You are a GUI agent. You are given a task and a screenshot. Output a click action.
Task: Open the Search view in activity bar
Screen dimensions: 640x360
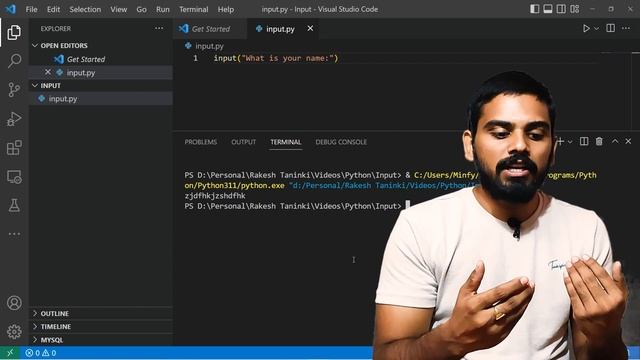tap(14, 61)
